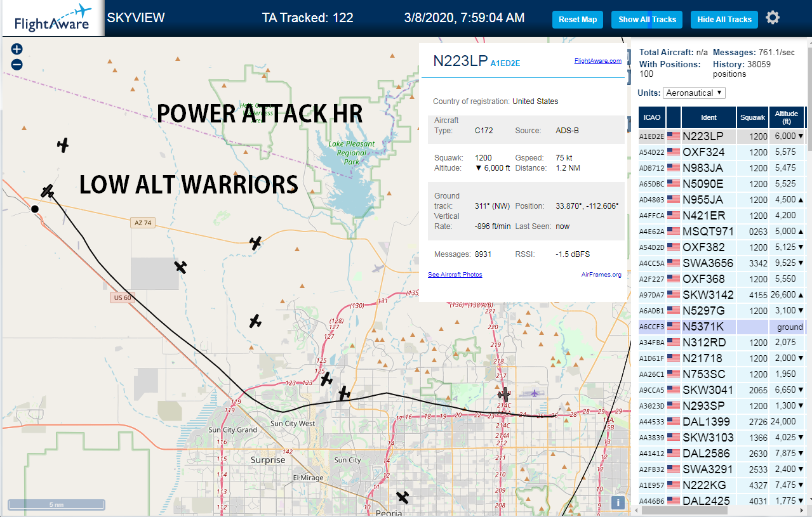Screen dimensions: 812x517
Task: Select the OXF382 aircraft row
Action: (722, 247)
